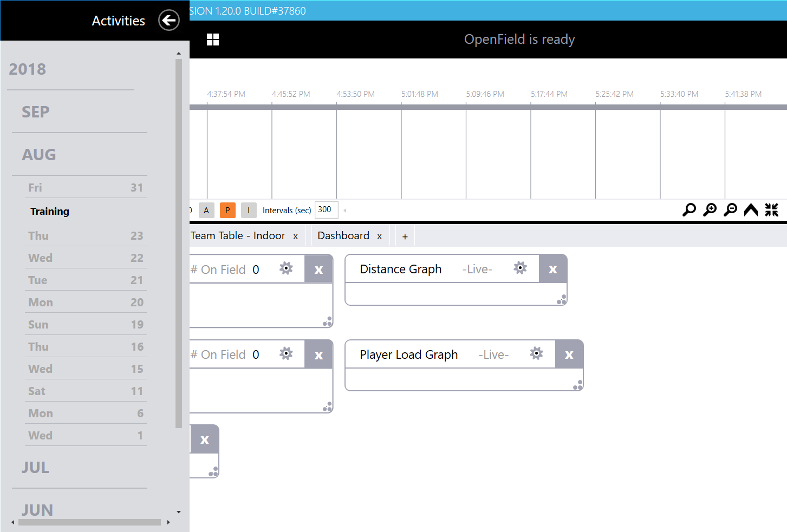Select the plain search magnifier icon
Image resolution: width=787 pixels, height=532 pixels.
688,210
